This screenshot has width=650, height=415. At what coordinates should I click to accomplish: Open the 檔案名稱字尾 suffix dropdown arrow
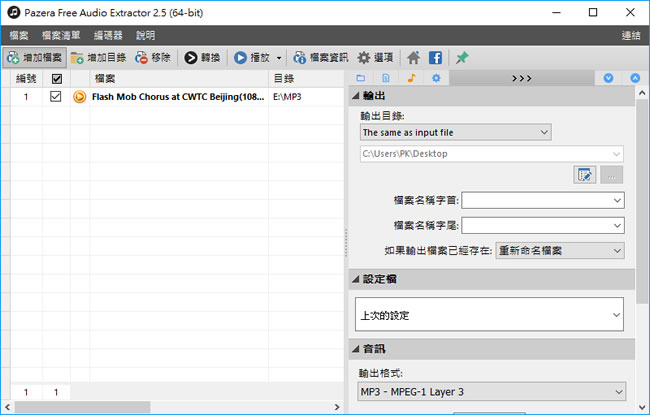click(x=617, y=226)
